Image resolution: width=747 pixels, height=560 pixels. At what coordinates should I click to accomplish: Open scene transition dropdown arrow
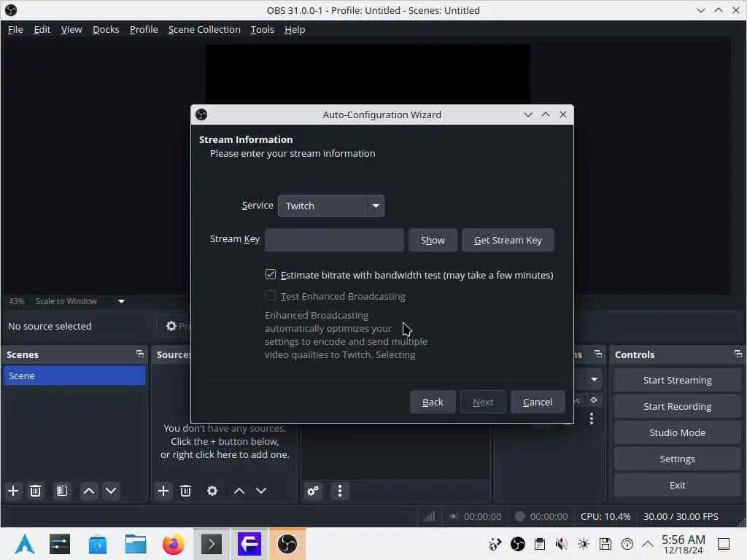[594, 379]
